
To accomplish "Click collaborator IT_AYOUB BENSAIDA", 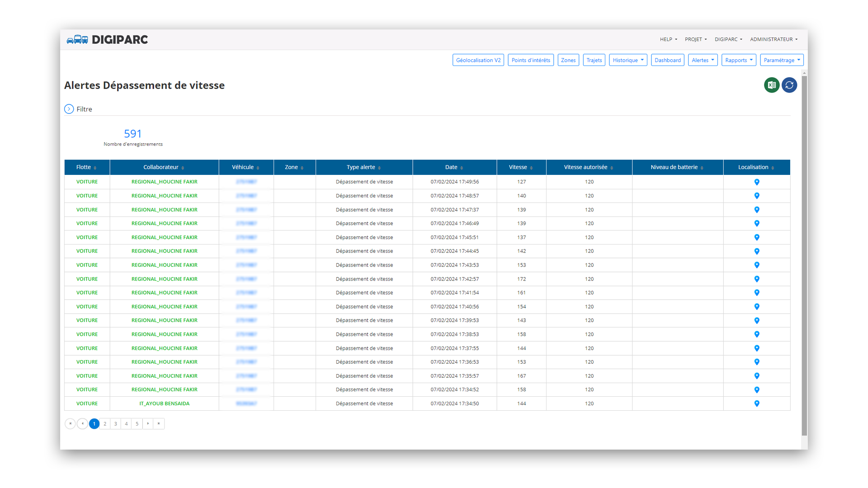I will tap(164, 404).
